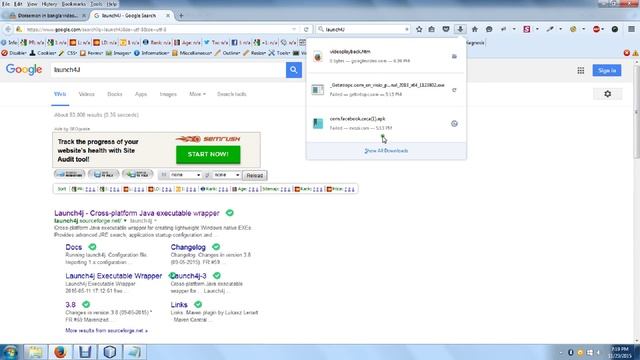The width and height of the screenshot is (640, 360).
Task: Go back with the back arrow button
Action: (x=8, y=29)
